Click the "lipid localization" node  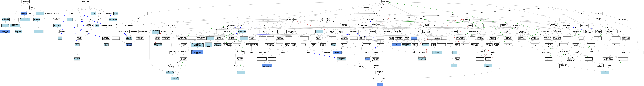[x=370, y=19]
